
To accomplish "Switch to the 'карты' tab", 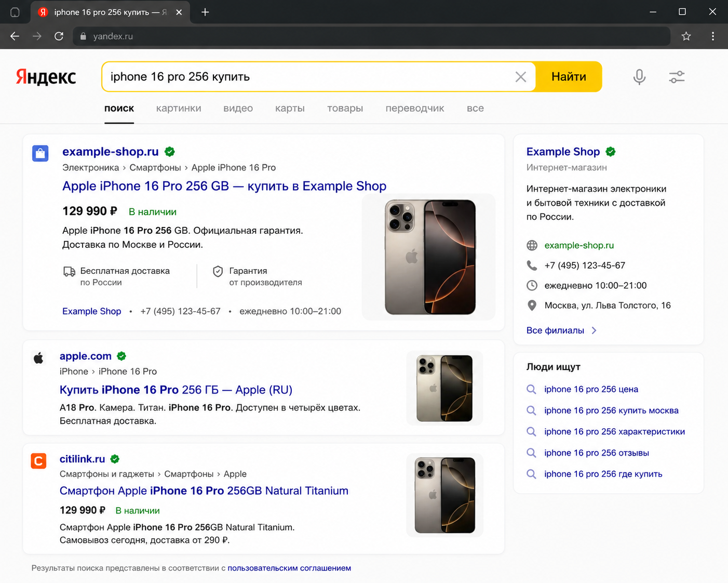I will coord(290,109).
